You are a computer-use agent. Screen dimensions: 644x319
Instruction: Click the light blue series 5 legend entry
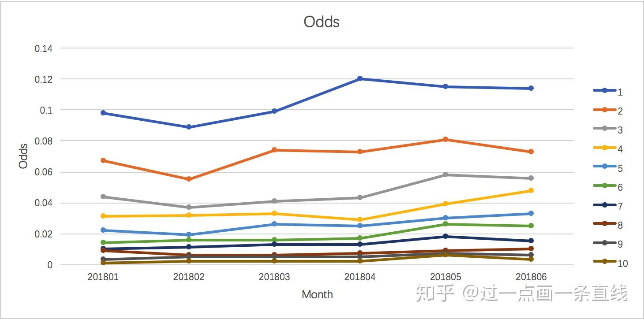point(609,167)
